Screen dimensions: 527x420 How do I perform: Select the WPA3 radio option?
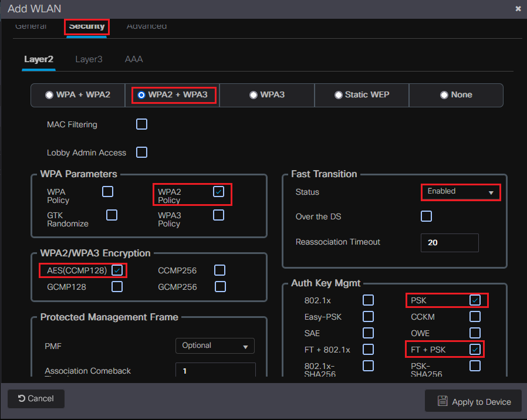coord(254,95)
